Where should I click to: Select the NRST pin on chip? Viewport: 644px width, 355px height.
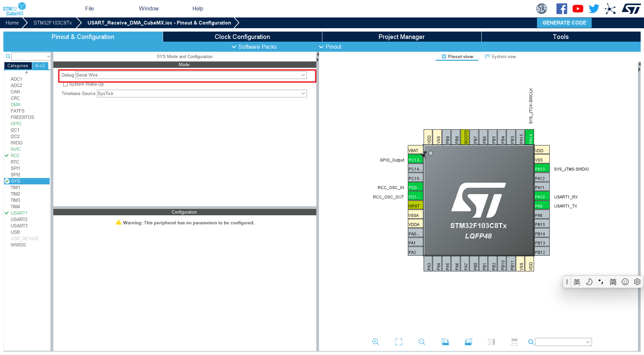click(x=415, y=206)
